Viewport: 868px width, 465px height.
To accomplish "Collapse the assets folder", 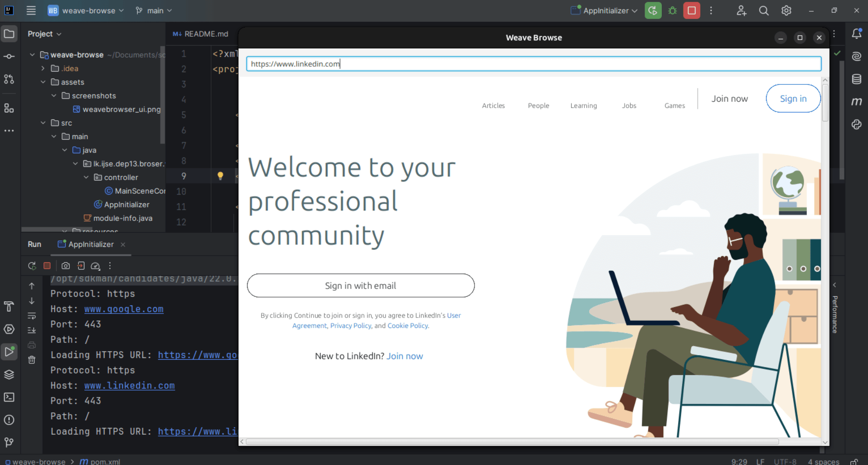I will pyautogui.click(x=43, y=82).
